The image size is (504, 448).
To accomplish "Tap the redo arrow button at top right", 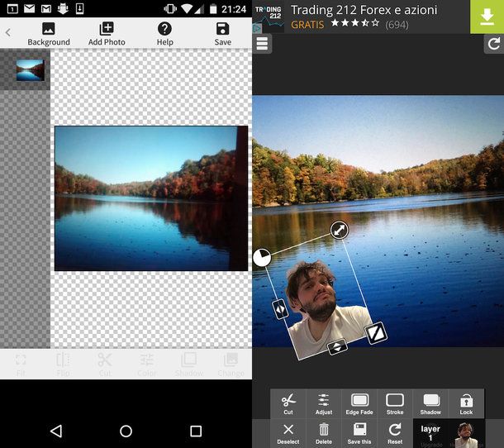I will pyautogui.click(x=494, y=44).
